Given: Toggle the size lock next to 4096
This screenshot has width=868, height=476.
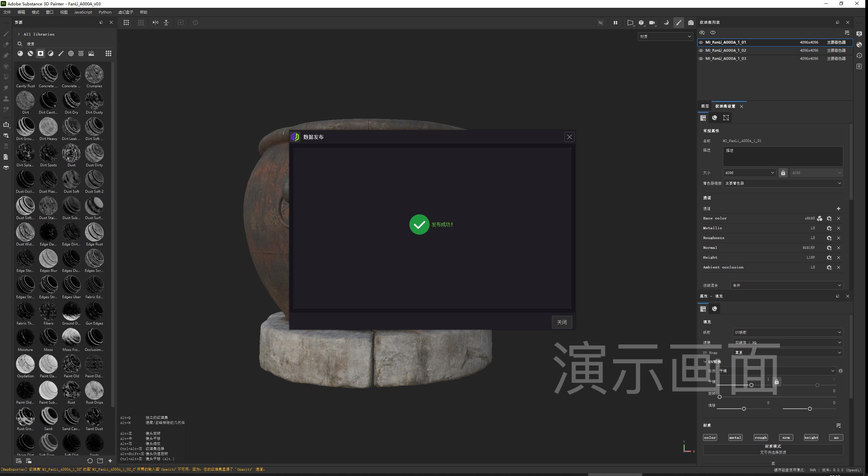Looking at the screenshot, I should coord(783,173).
